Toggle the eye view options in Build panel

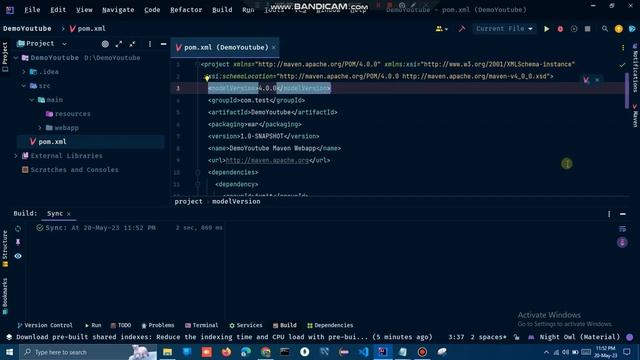point(18,256)
